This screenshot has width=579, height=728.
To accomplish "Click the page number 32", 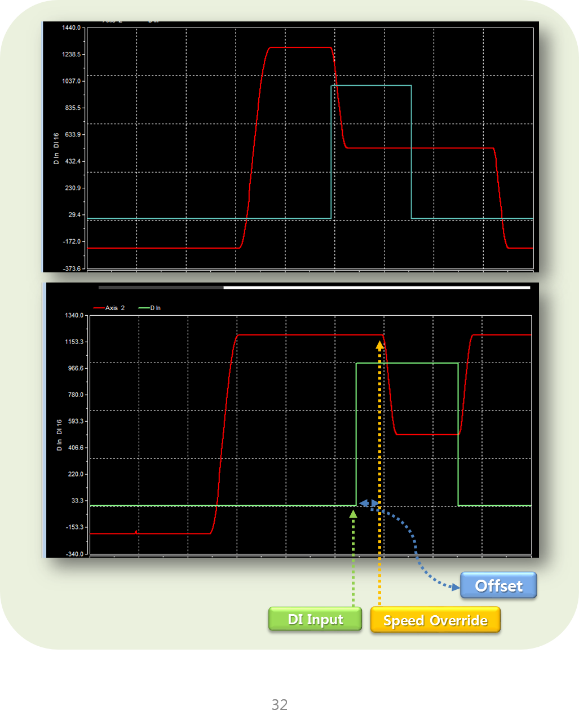I will point(280,705).
